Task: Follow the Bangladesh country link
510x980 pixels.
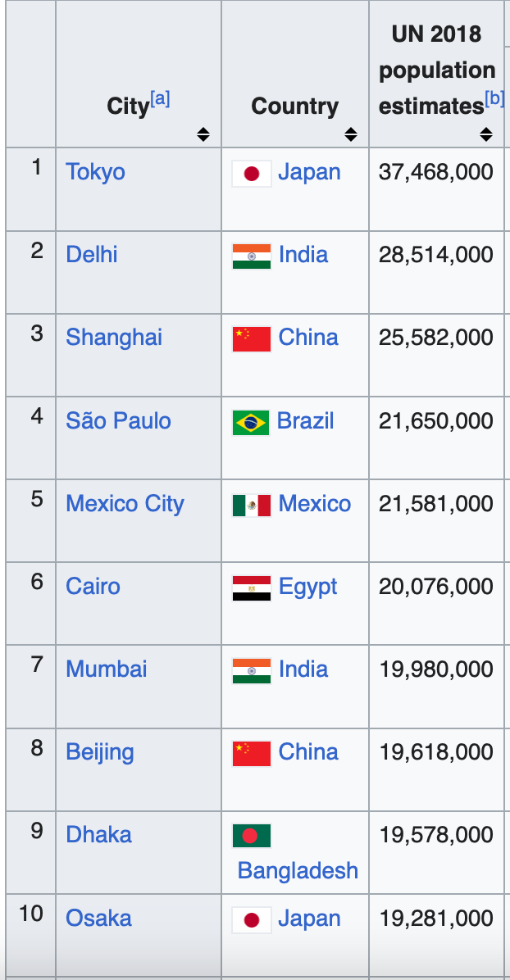Action: tap(298, 870)
